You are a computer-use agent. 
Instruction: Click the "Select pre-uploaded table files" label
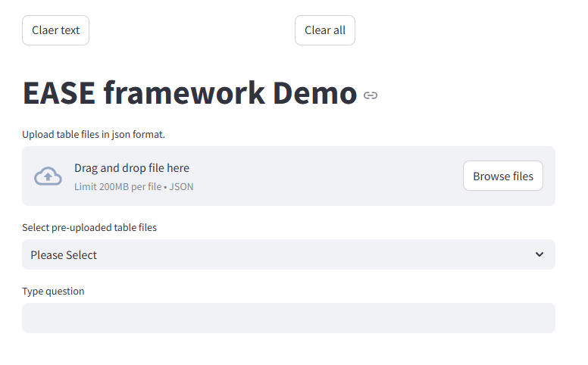coord(89,227)
